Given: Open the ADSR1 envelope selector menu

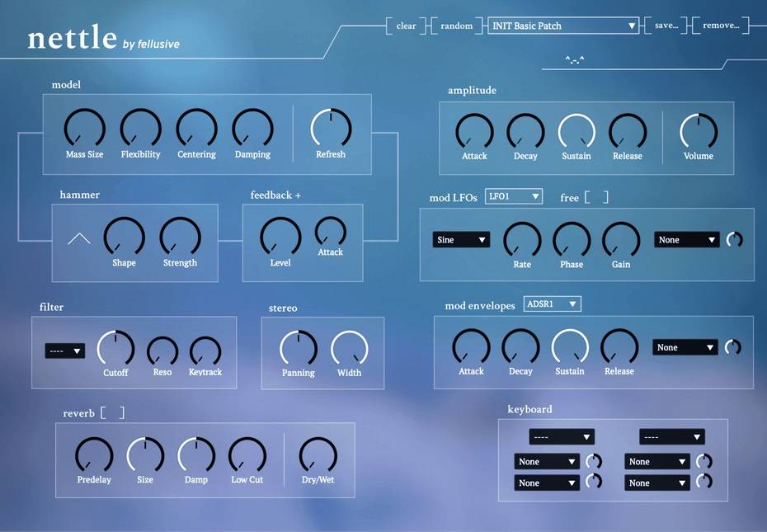Looking at the screenshot, I should 552,304.
